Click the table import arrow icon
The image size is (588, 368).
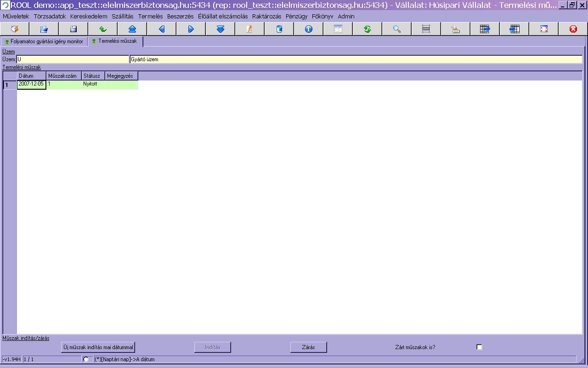pos(514,29)
